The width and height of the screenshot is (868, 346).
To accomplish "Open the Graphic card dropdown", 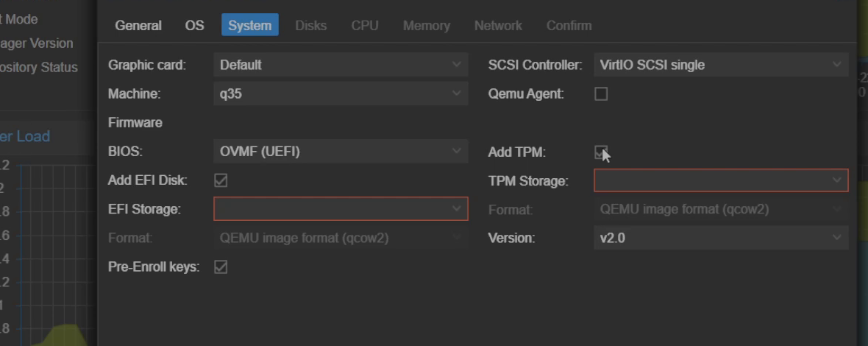I will 341,65.
